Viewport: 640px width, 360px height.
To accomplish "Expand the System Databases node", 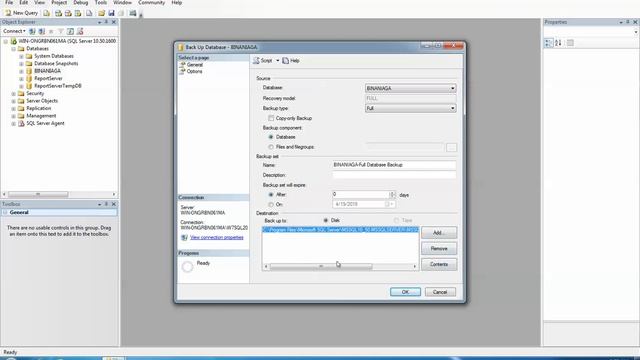I will (x=21, y=56).
